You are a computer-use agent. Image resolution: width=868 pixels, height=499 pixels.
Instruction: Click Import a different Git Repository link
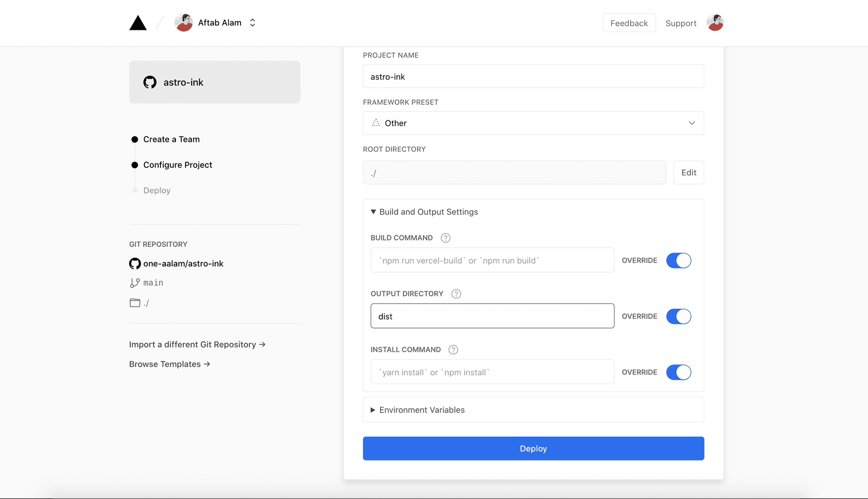point(197,344)
